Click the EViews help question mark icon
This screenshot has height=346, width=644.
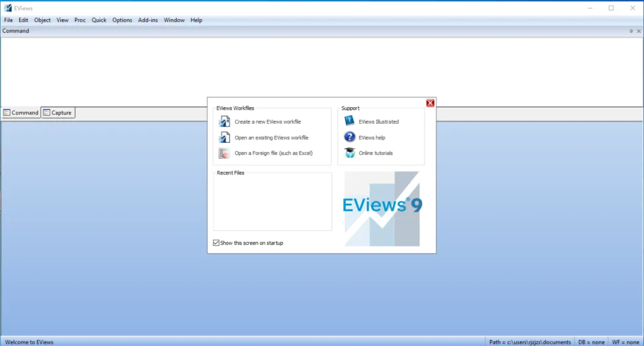[349, 137]
